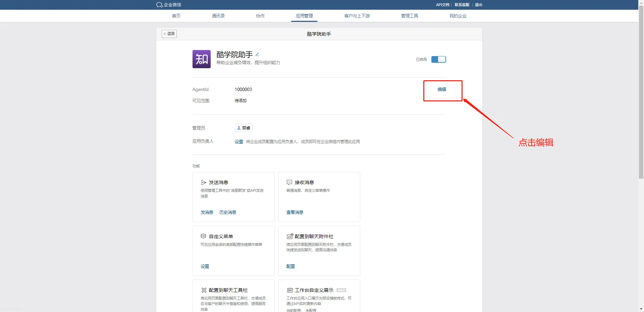Screen dimensions: 644x312
Task: Click the 发送消息 card title
Action: pos(218,182)
